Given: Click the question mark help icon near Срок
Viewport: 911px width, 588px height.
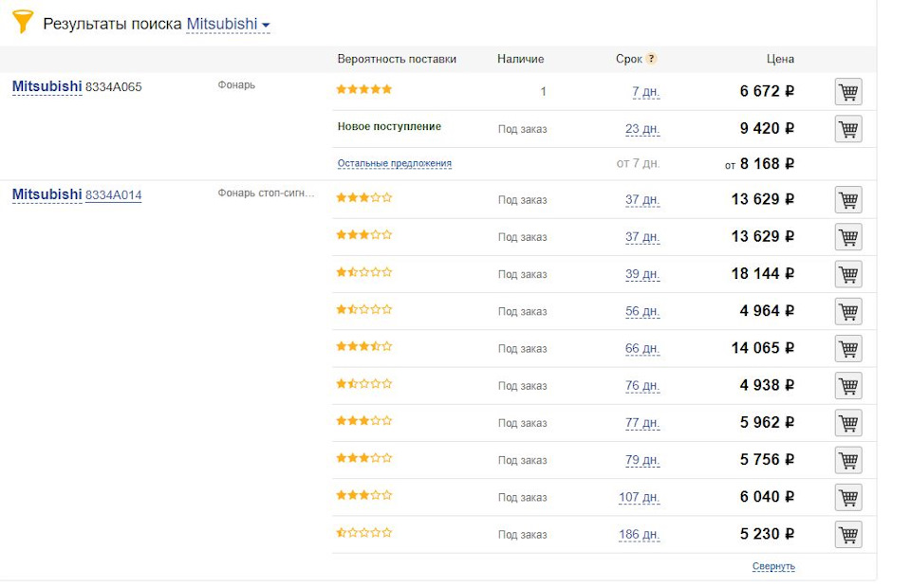Looking at the screenshot, I should [x=651, y=58].
